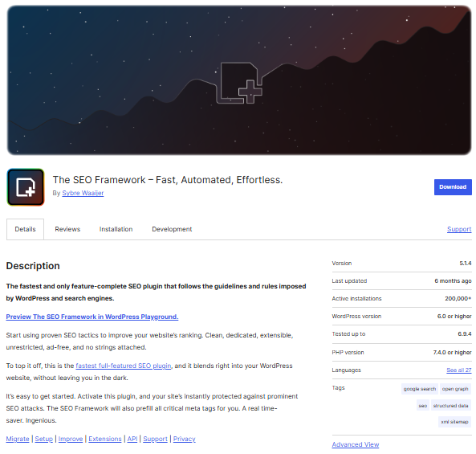Visit author Sybre Waaijer's profile

[83, 193]
